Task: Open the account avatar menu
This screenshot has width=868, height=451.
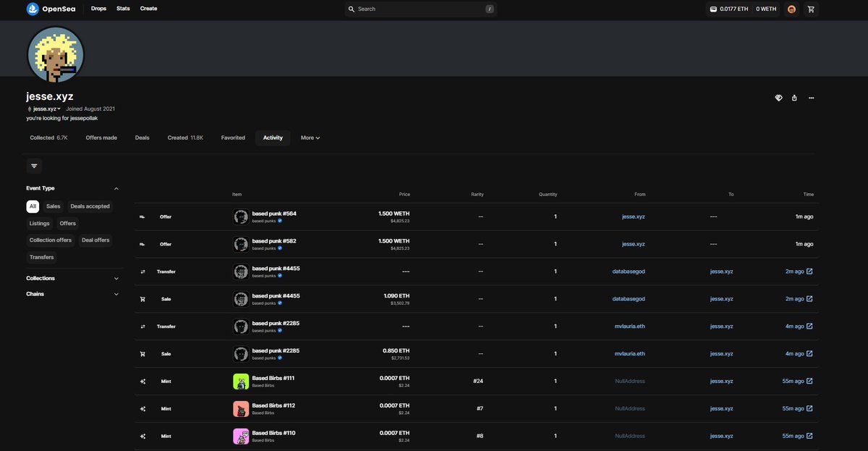Action: (x=791, y=9)
